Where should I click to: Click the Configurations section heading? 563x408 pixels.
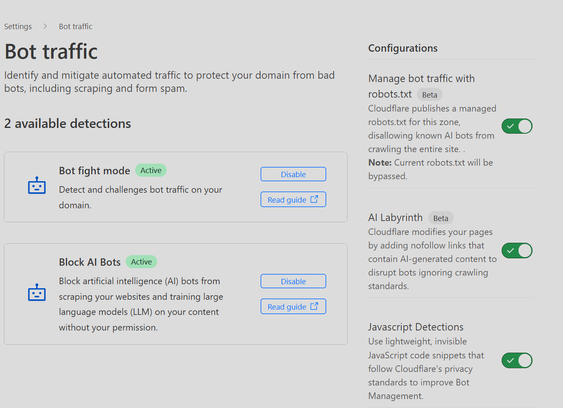403,48
